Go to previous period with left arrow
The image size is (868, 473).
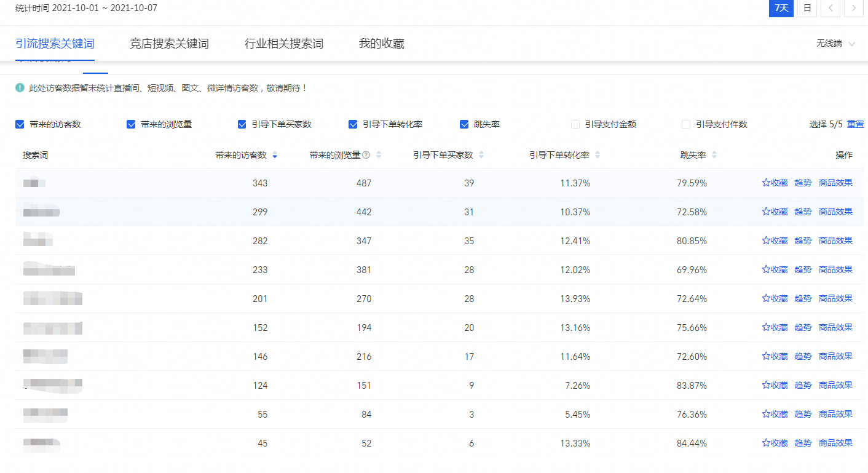pyautogui.click(x=831, y=8)
